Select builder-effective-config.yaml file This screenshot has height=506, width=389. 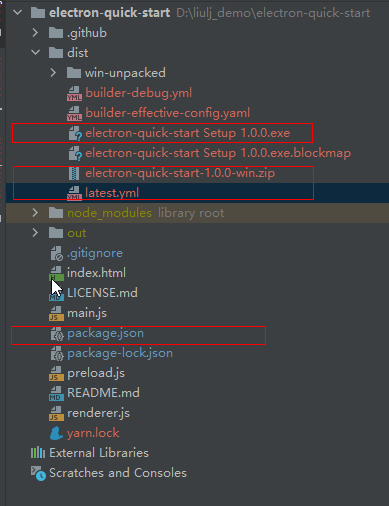click(167, 113)
